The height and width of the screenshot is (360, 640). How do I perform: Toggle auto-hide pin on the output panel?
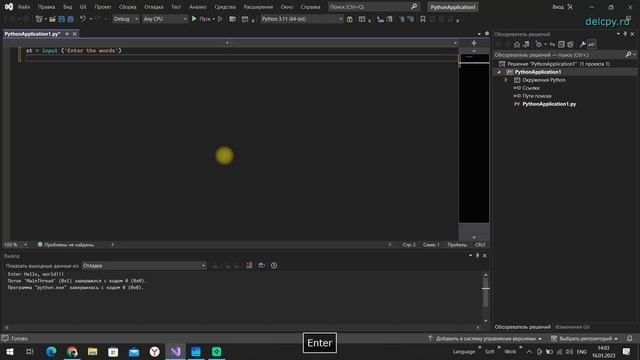478,256
